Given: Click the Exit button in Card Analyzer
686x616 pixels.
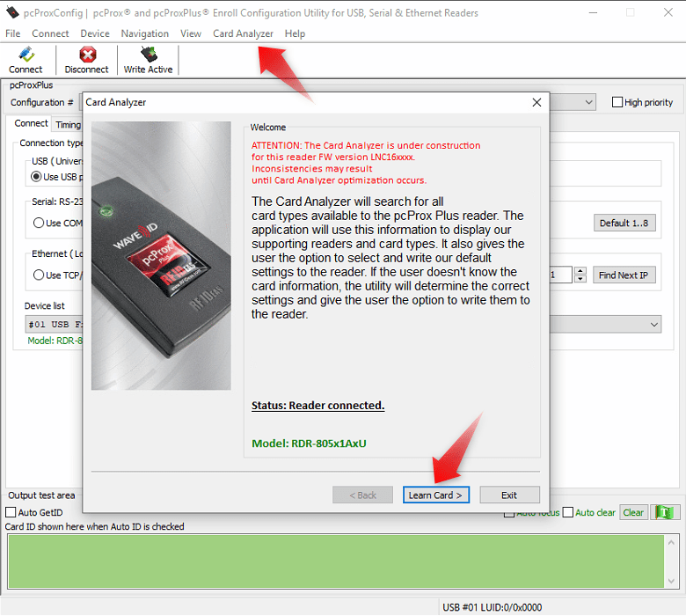Looking at the screenshot, I should (x=509, y=495).
